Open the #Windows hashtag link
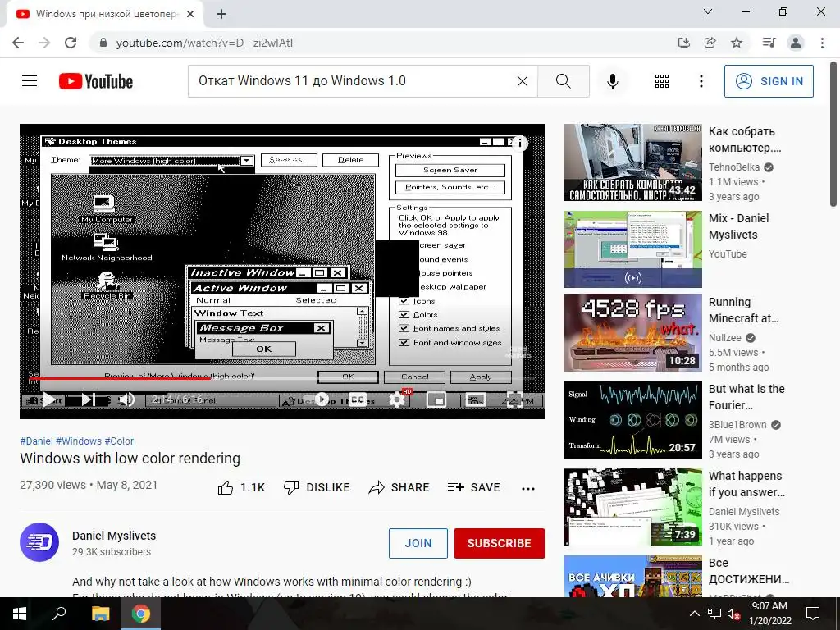 (x=78, y=441)
